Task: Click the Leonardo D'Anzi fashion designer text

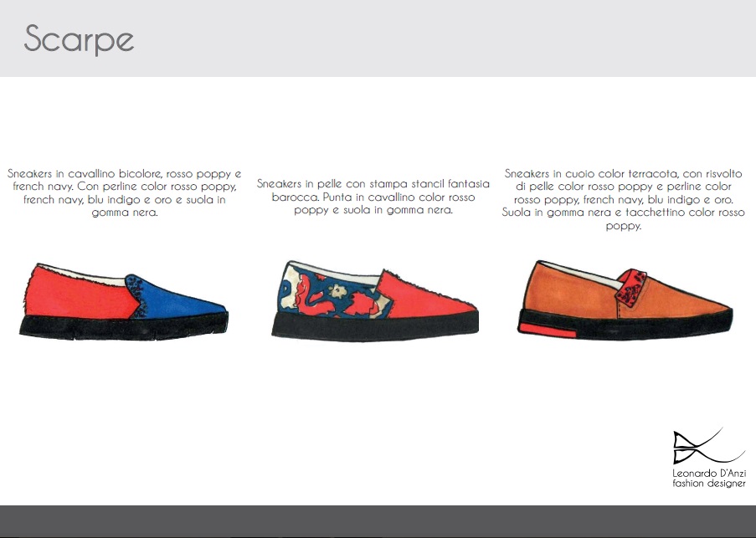Action: 709,479
